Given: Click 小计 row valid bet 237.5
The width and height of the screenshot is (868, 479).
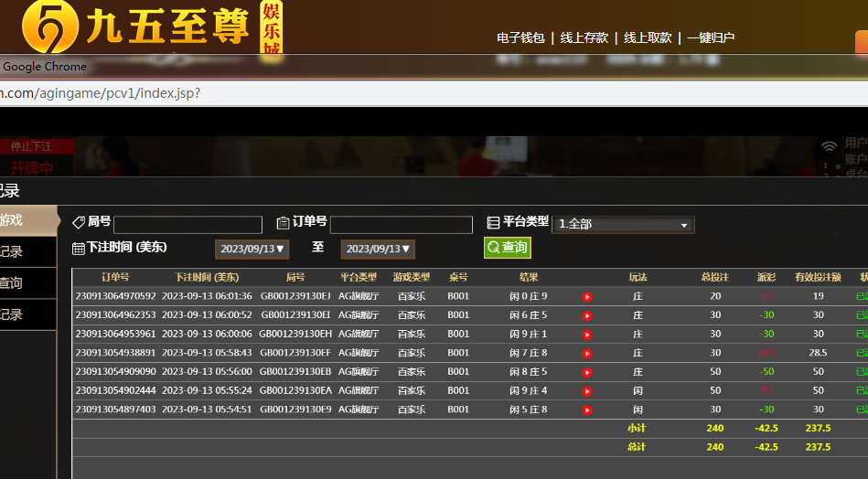Looking at the screenshot, I should 819,428.
